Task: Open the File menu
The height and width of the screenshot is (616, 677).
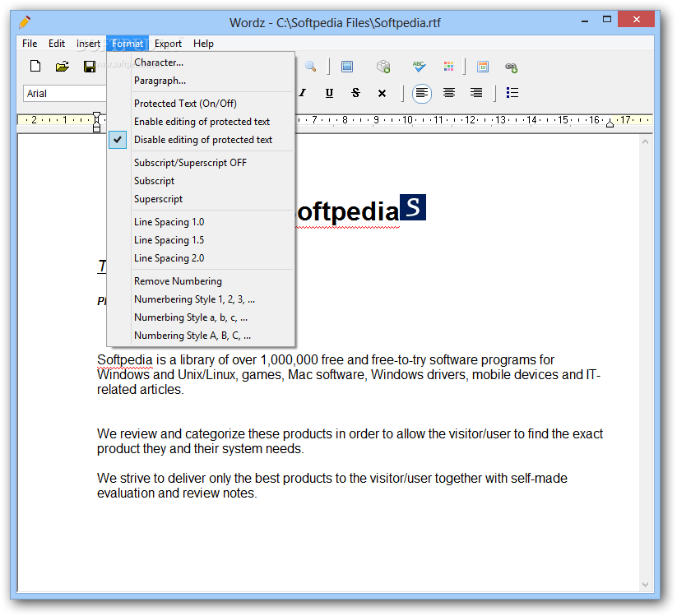Action: [30, 44]
